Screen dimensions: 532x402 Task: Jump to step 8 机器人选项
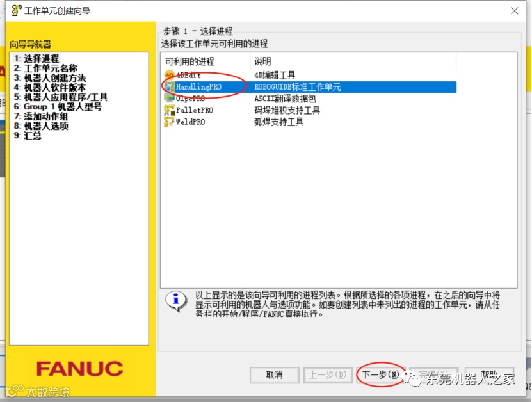tap(41, 126)
